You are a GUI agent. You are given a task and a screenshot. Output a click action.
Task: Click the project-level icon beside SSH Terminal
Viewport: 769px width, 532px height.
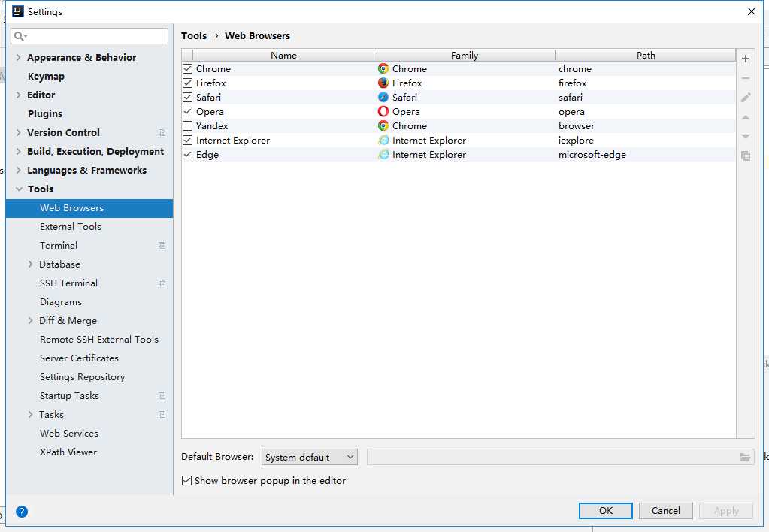coord(162,283)
